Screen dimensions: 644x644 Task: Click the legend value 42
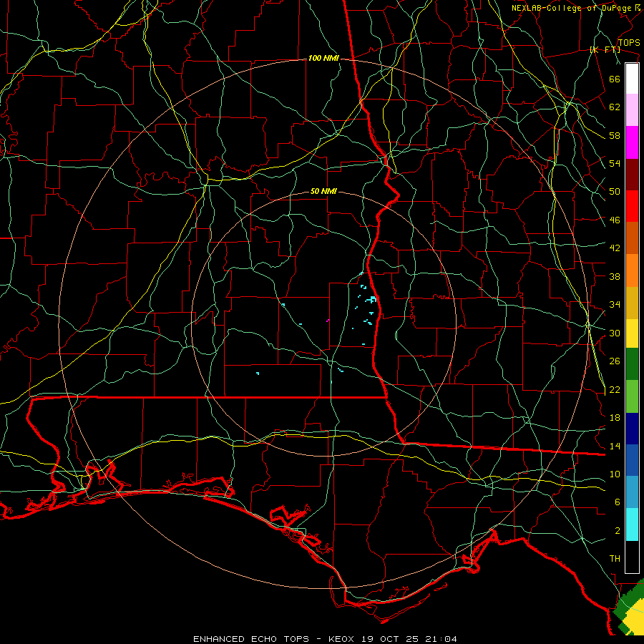coord(615,248)
